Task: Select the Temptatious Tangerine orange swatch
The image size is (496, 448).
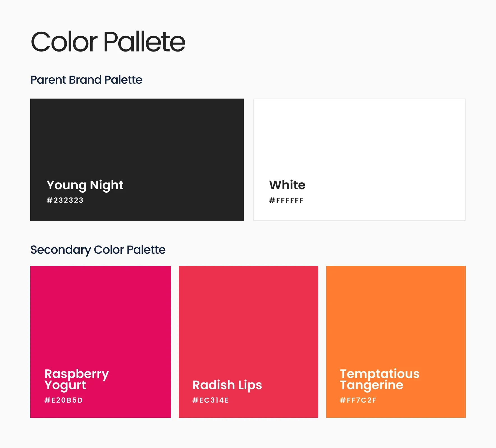Action: click(x=396, y=342)
